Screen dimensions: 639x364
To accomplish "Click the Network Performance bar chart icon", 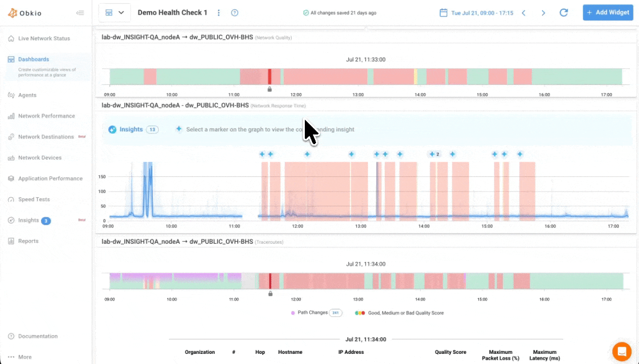I will point(11,116).
